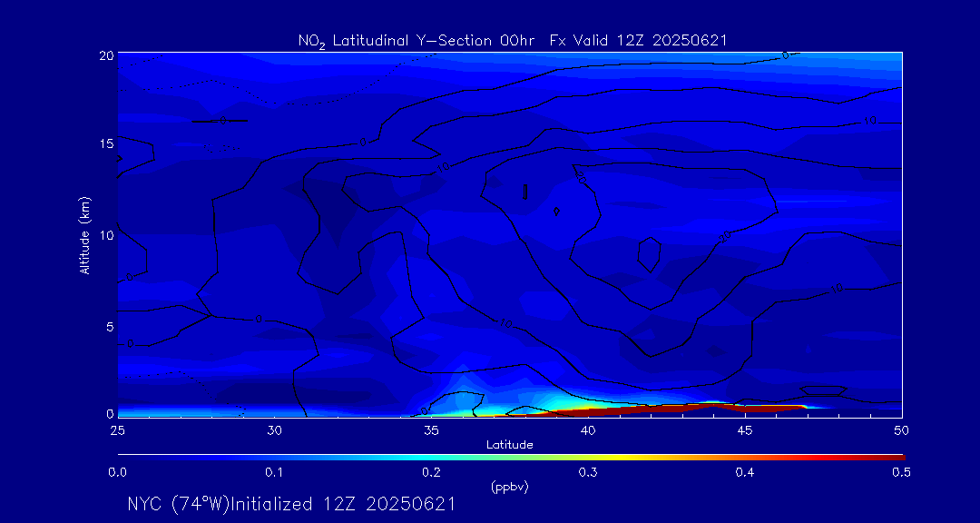Select the latitude axis tick label 25
This screenshot has width=980, height=523.
[116, 429]
